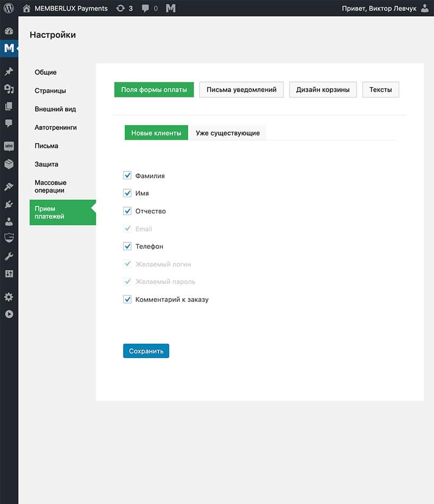Toggle the Отчество field checkbox

(x=127, y=211)
